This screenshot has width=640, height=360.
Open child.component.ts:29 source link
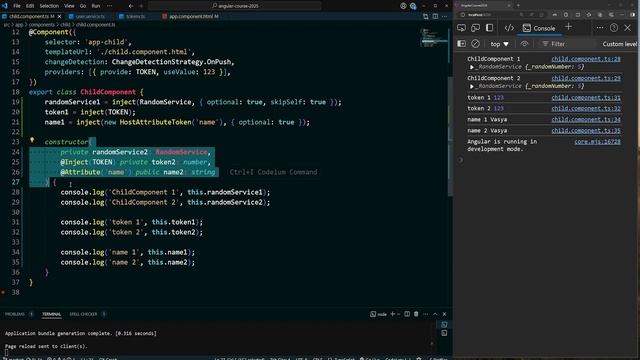(x=586, y=78)
